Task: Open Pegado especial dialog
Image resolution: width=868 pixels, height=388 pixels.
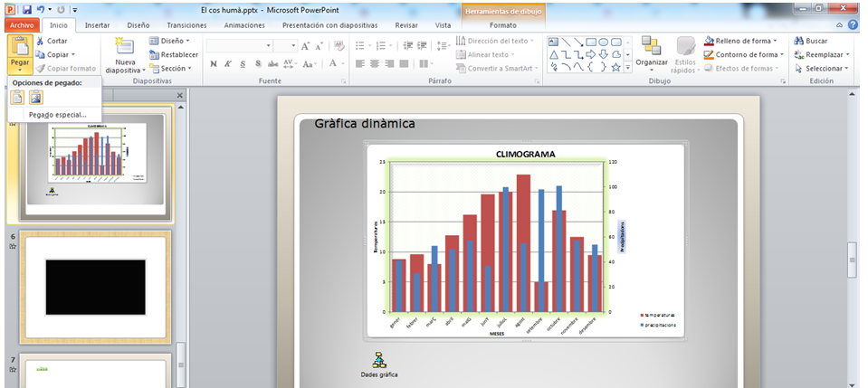Action: (58, 115)
